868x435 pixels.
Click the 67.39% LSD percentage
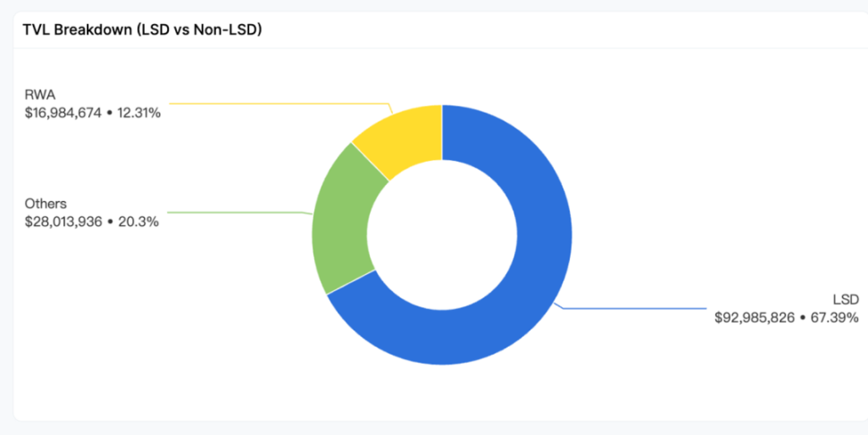tap(835, 318)
